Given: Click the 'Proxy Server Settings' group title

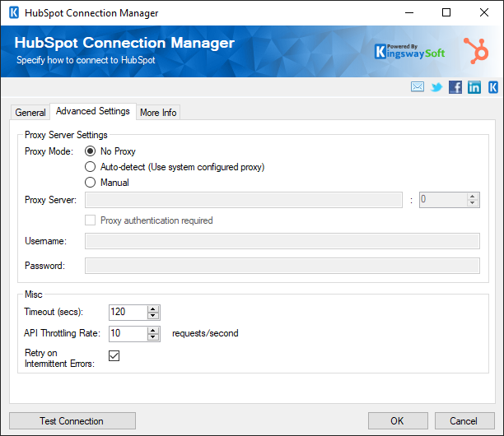Looking at the screenshot, I should pos(66,135).
